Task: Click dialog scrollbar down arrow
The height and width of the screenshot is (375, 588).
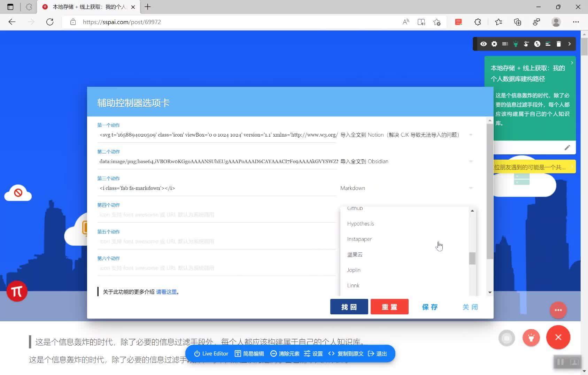Action: pos(490,292)
